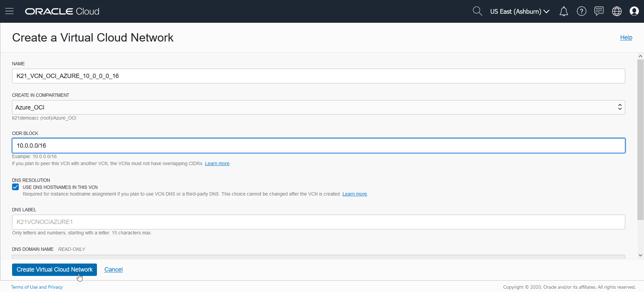
Task: Click the Oracle Cloud logo
Action: (x=62, y=11)
